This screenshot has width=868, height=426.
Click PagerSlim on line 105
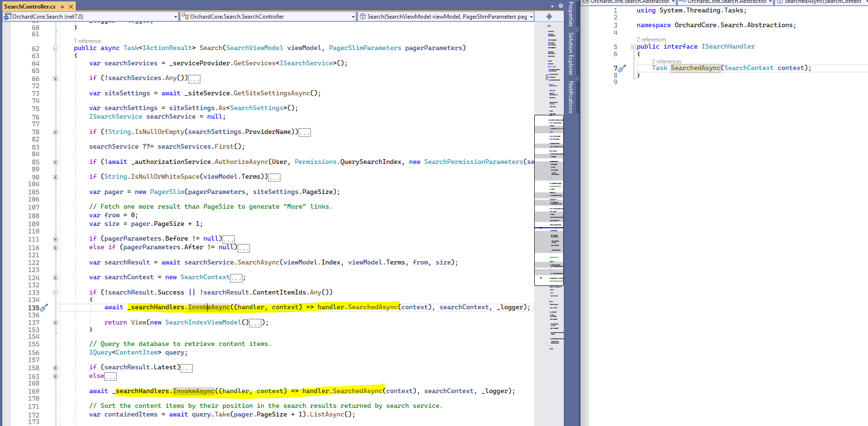[x=167, y=192]
